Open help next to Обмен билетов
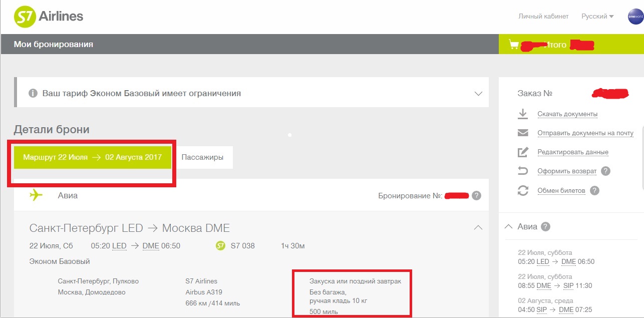This screenshot has height=318, width=644. [x=594, y=190]
